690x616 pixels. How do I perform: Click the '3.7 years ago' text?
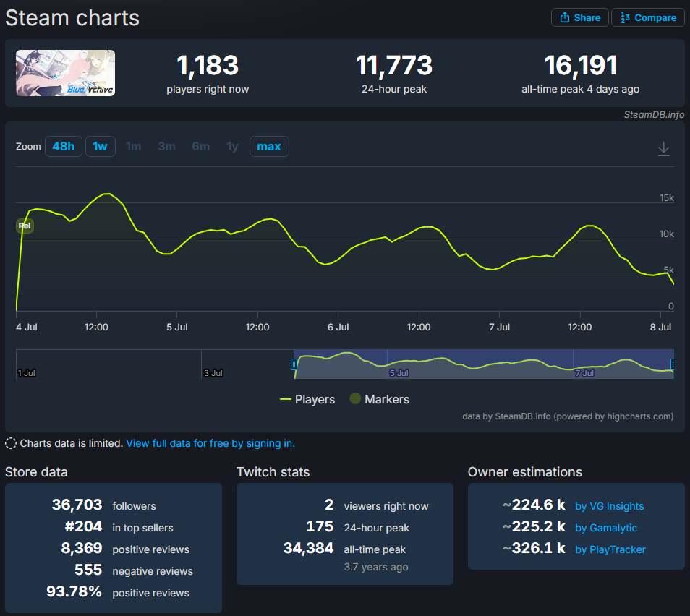[x=376, y=567]
